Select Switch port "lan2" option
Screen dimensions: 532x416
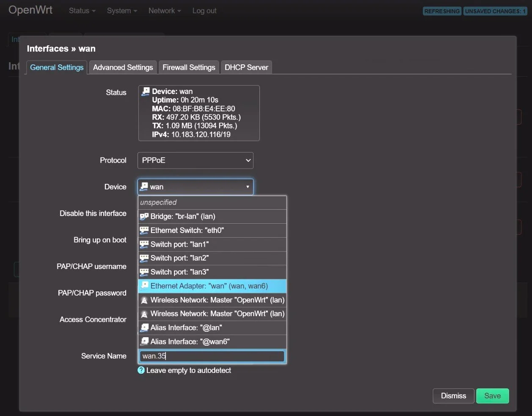coord(212,258)
